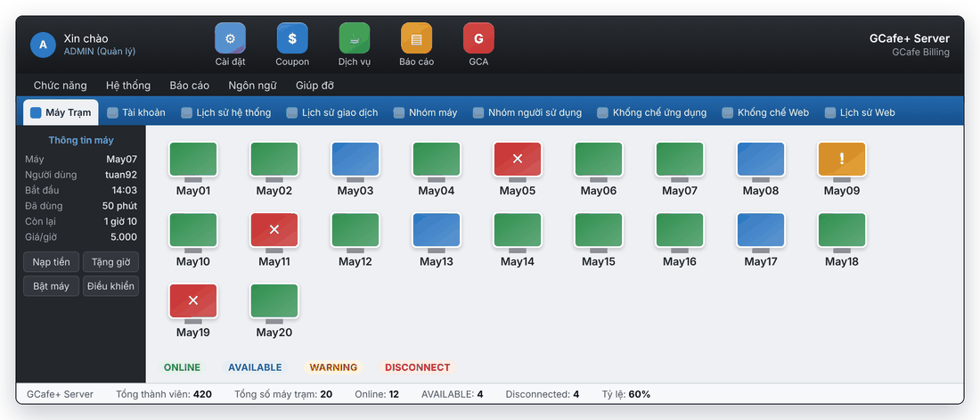Click the Tặng giờ button

[110, 261]
